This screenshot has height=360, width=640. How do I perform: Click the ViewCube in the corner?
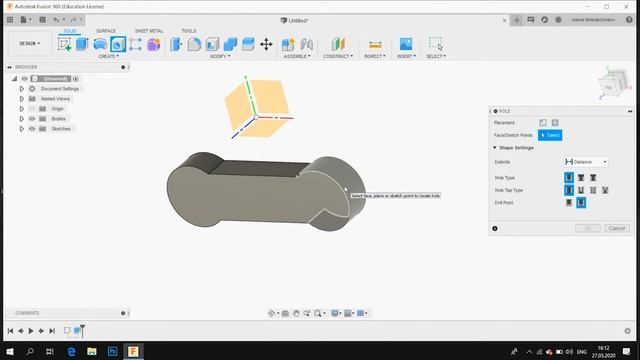(x=613, y=84)
